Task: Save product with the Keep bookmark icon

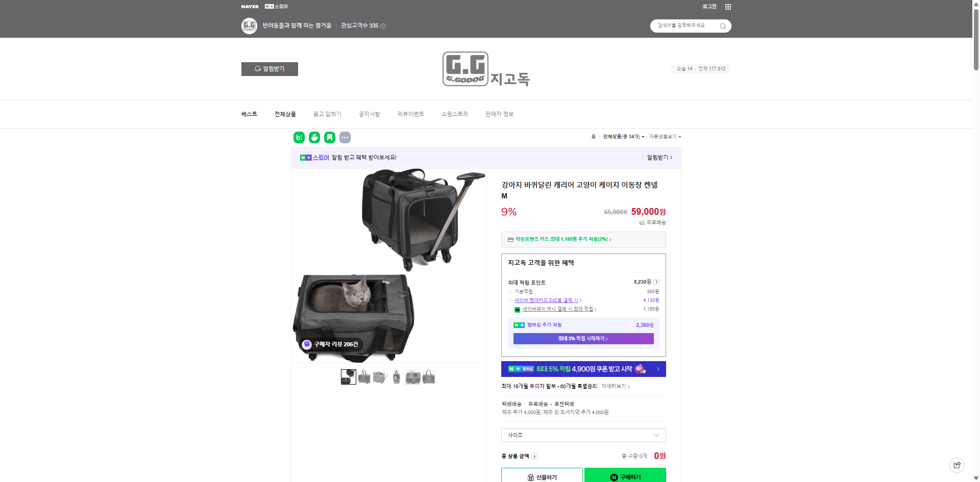Action: 330,137
